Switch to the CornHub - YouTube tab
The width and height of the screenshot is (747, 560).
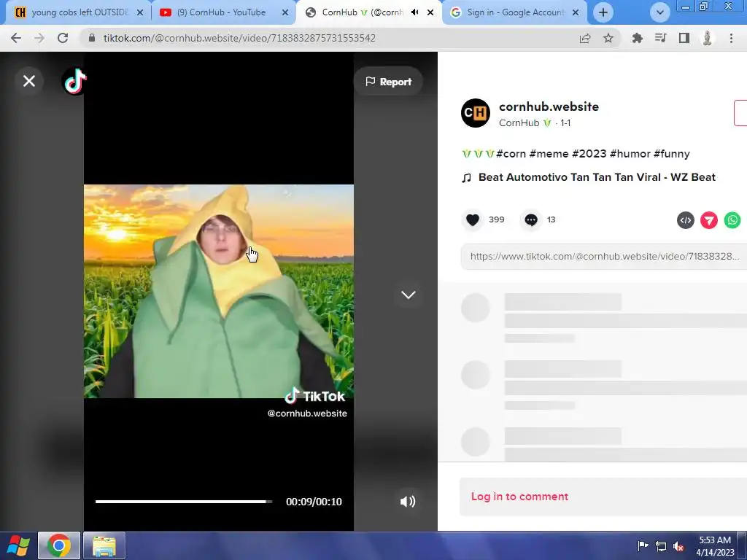coord(223,12)
